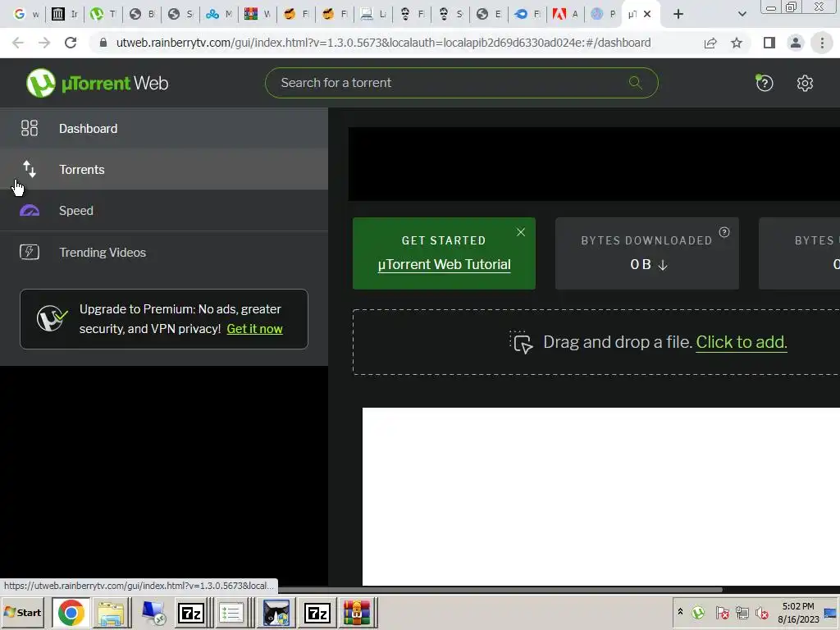
Task: Open the Dashboard sidebar item
Action: pos(164,129)
